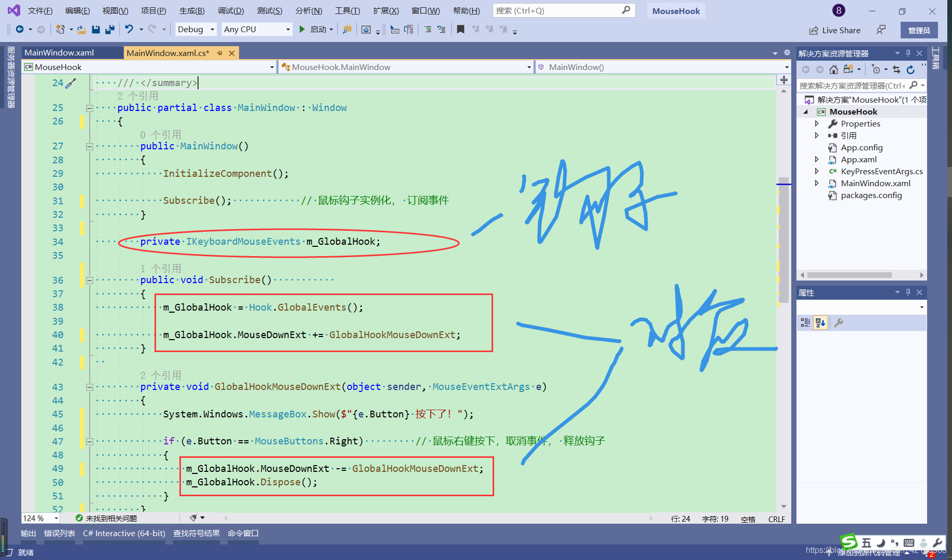Image resolution: width=952 pixels, height=560 pixels.
Task: Click the search (Ctrl+Q) input box
Action: (x=564, y=10)
